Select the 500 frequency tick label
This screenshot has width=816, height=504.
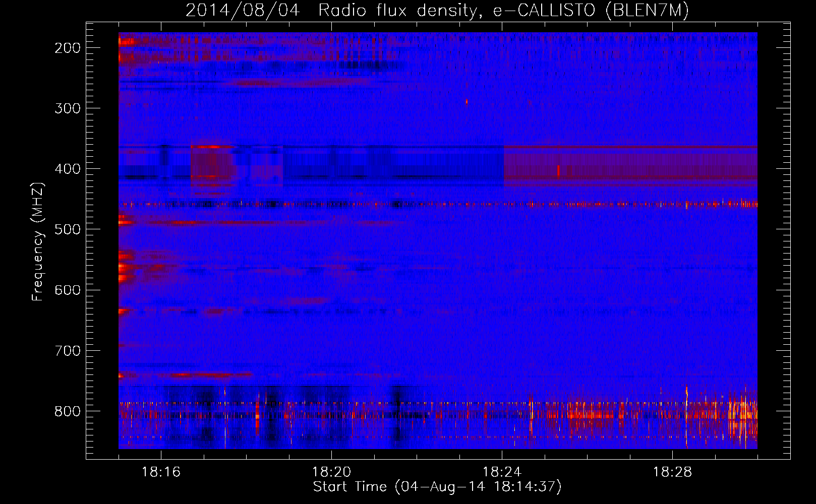68,229
